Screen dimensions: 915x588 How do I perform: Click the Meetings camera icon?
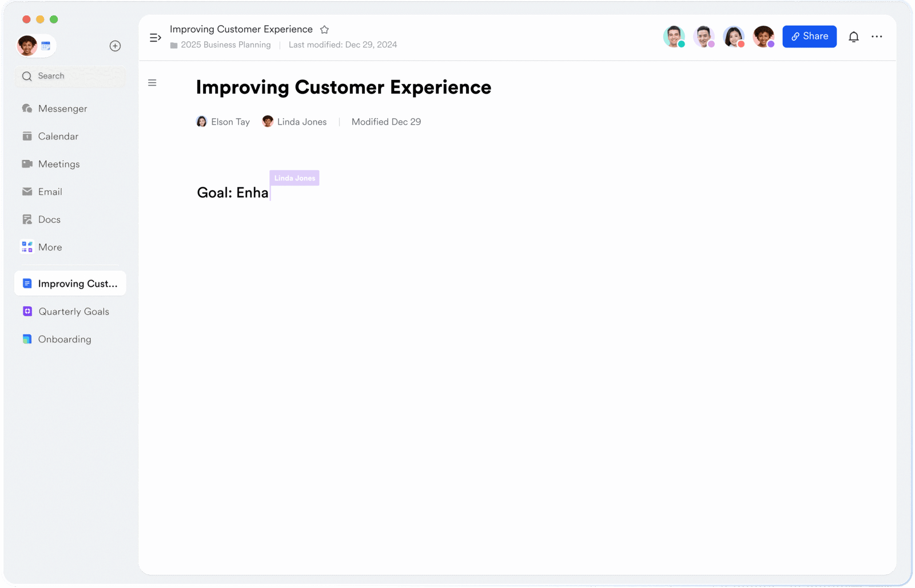pyautogui.click(x=27, y=164)
